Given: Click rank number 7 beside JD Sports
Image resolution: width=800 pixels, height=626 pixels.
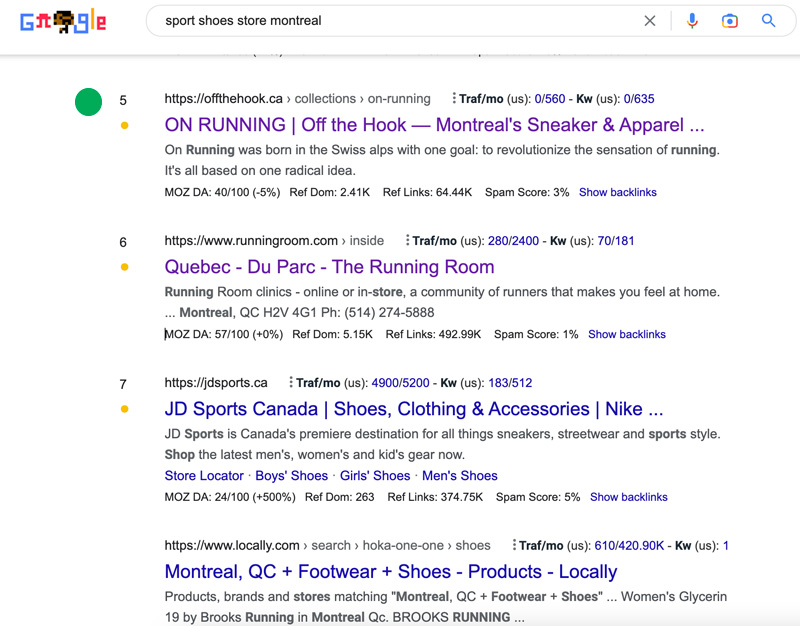Looking at the screenshot, I should pyautogui.click(x=123, y=384).
